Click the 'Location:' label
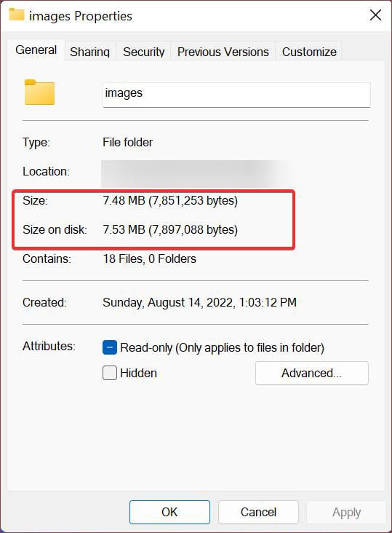Viewport: 392px width, 533px height. (46, 171)
